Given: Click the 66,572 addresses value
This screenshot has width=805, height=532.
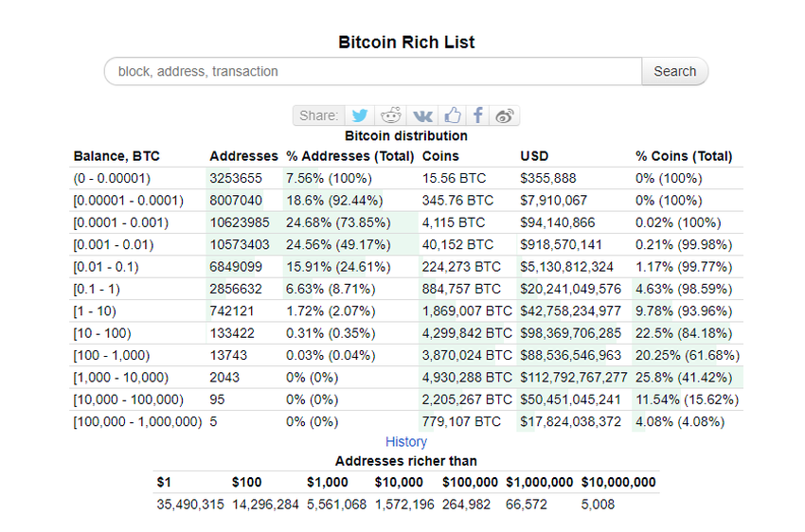Looking at the screenshot, I should click(527, 504).
